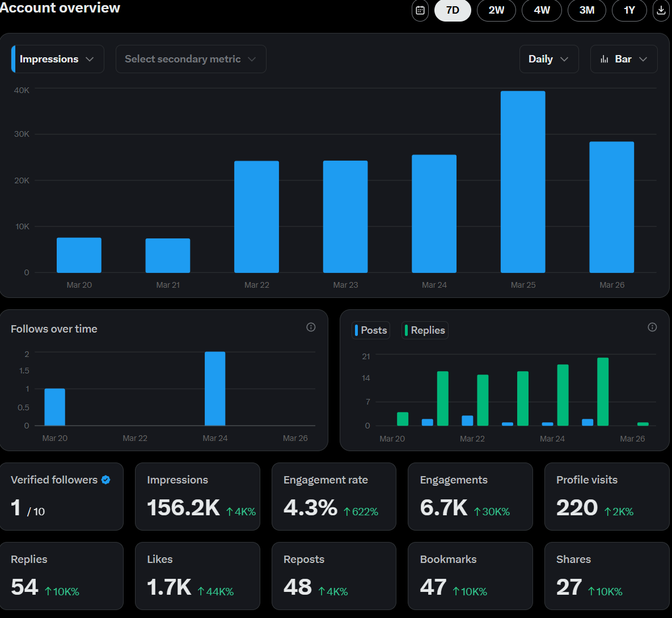Click info icon in Posts and Replies card
Image resolution: width=672 pixels, height=618 pixels.
pos(652,327)
